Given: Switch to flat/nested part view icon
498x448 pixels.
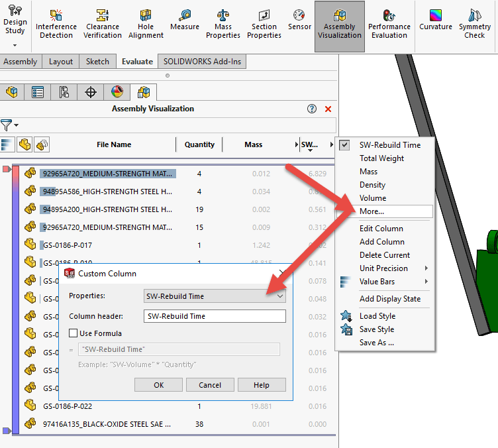Looking at the screenshot, I should pyautogui.click(x=25, y=144).
